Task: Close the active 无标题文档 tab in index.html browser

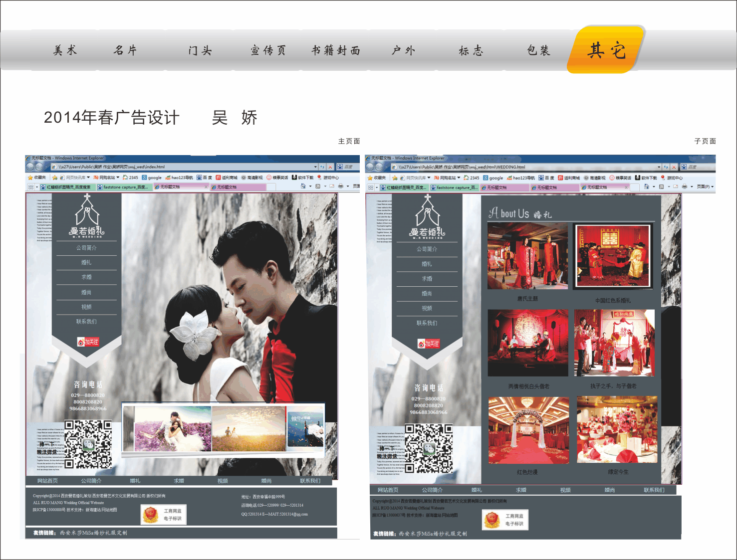Action: [x=206, y=187]
